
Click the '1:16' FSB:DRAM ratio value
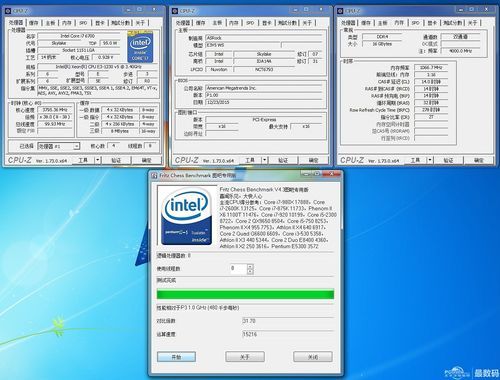[x=431, y=74]
